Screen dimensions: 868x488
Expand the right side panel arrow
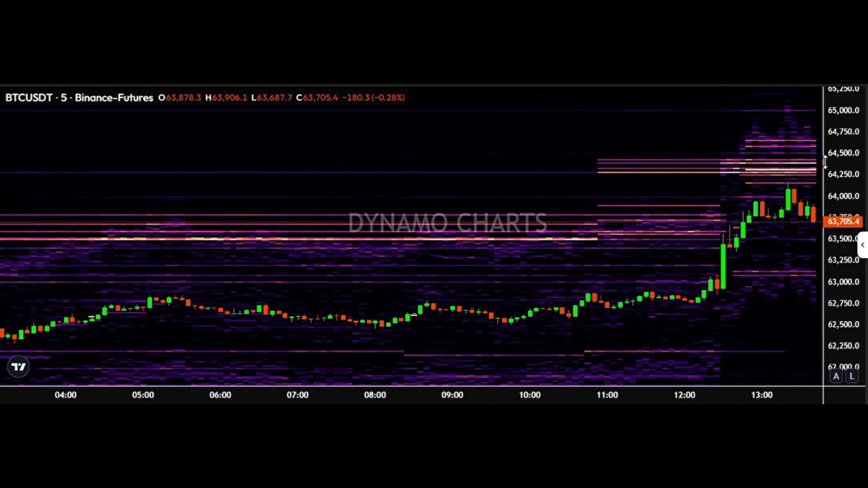[x=862, y=245]
